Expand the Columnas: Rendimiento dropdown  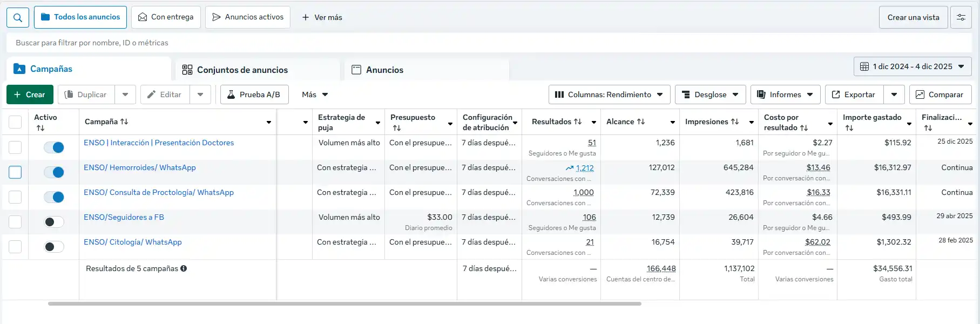(x=609, y=94)
